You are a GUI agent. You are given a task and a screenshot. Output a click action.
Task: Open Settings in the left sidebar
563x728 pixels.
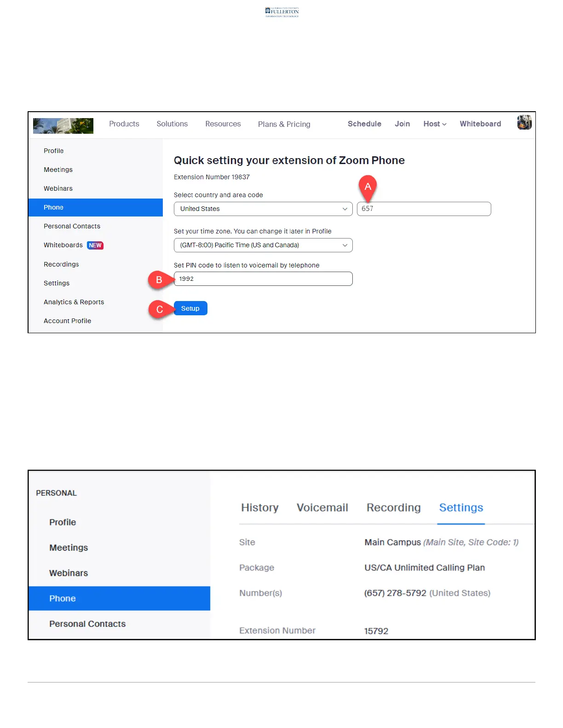[x=57, y=283]
